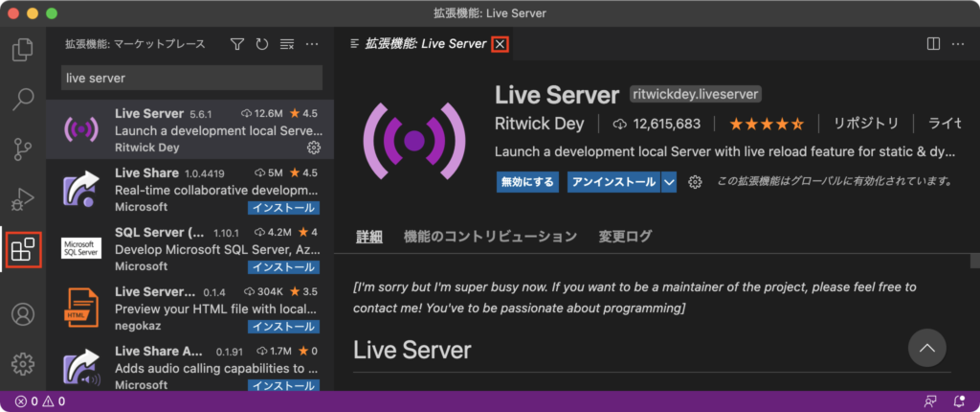The height and width of the screenshot is (412, 980).
Task: Split the editor to the right
Action: tap(933, 44)
